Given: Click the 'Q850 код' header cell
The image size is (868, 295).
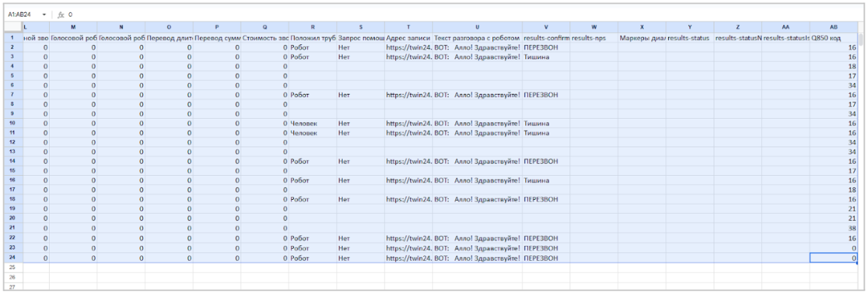Looking at the screenshot, I should (833, 38).
